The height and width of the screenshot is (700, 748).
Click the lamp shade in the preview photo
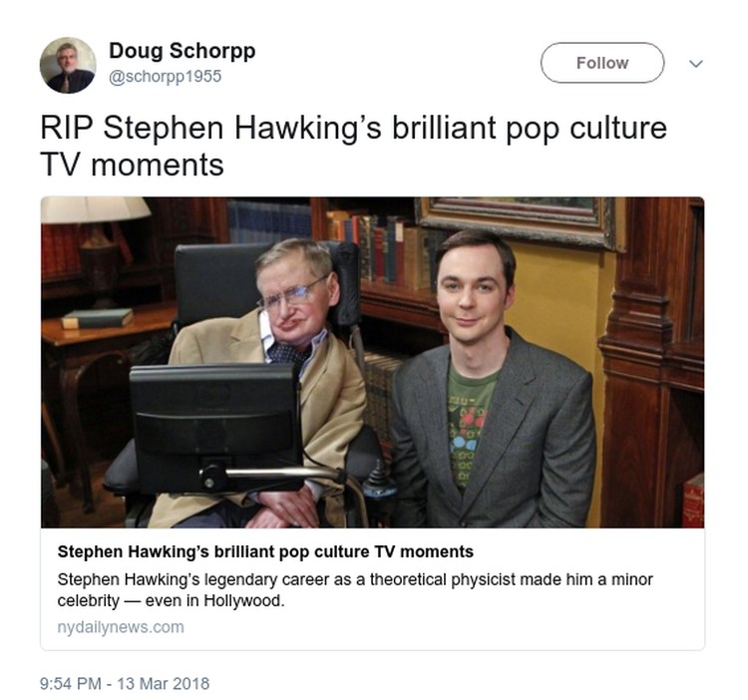pyautogui.click(x=96, y=209)
